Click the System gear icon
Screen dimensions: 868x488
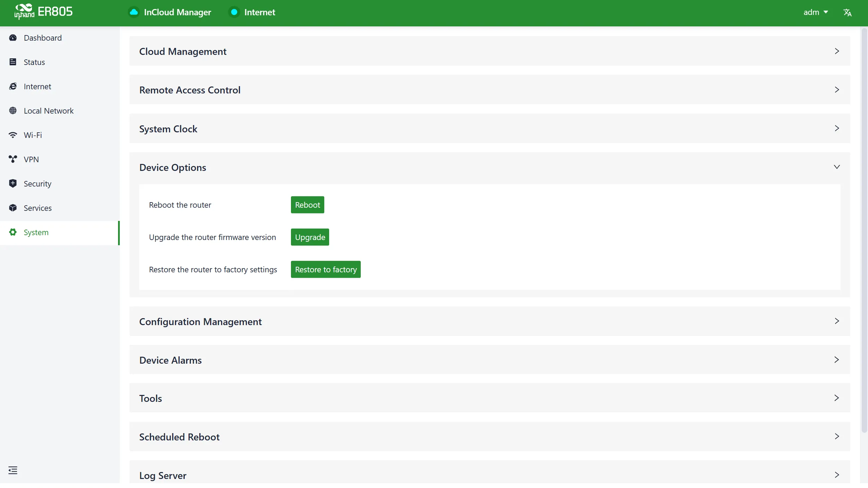13,232
